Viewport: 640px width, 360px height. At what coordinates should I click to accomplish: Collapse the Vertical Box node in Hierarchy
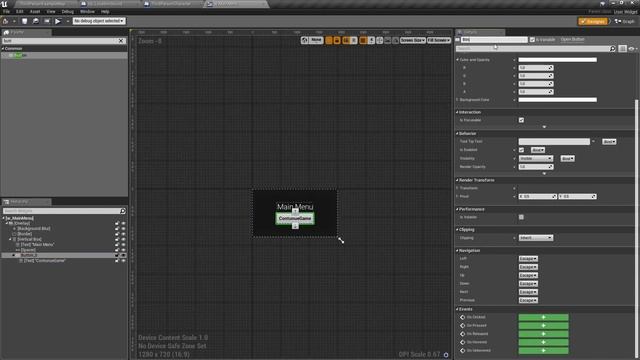click(x=11, y=239)
